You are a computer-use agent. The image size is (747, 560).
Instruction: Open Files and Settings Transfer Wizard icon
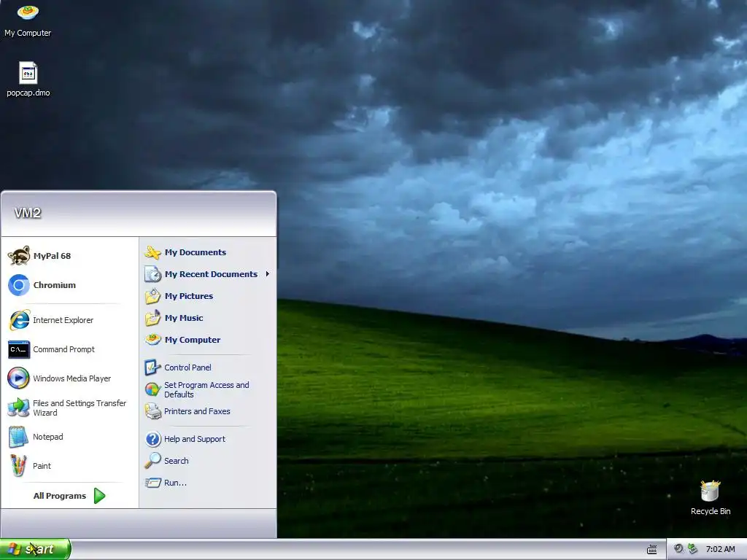[x=18, y=408]
